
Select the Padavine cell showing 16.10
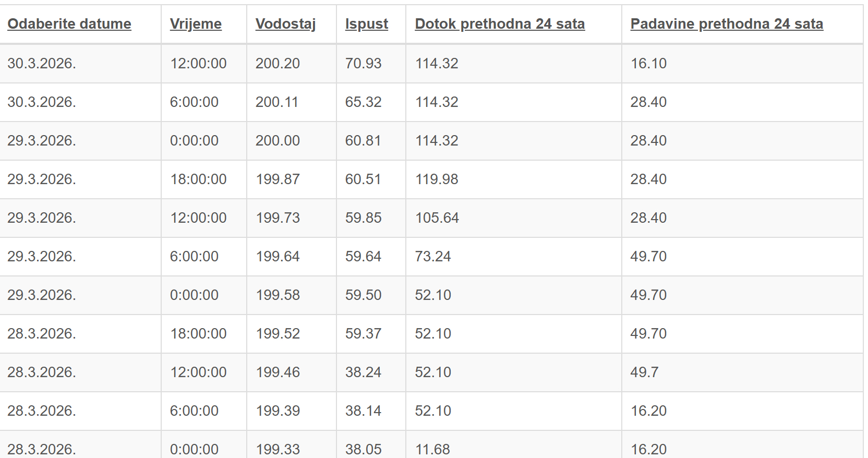648,64
